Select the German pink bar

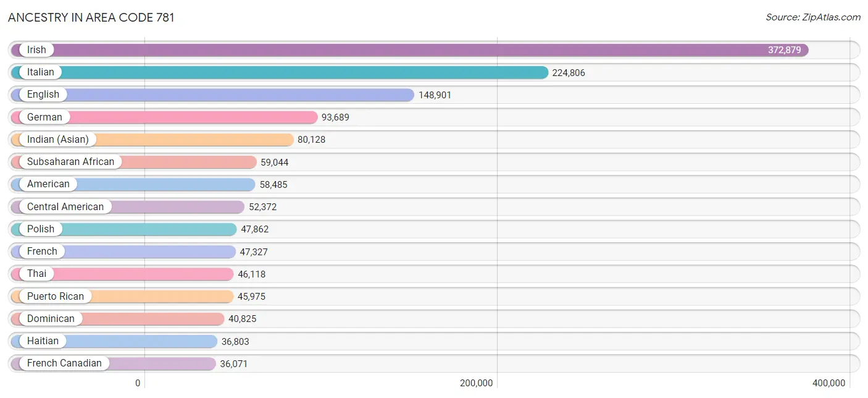164,117
